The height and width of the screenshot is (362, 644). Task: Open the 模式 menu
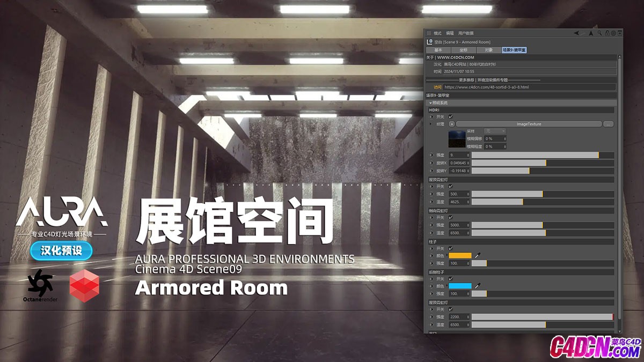(x=437, y=33)
